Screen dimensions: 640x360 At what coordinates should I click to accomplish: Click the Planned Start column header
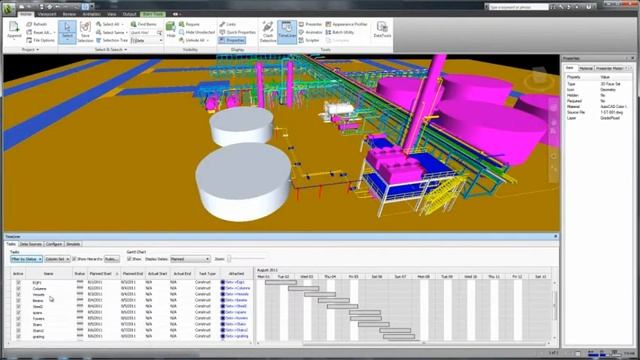tap(103, 273)
